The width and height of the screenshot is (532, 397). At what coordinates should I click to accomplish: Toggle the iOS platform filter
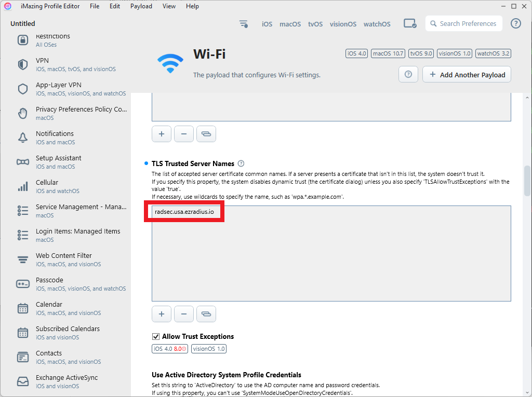(x=267, y=24)
